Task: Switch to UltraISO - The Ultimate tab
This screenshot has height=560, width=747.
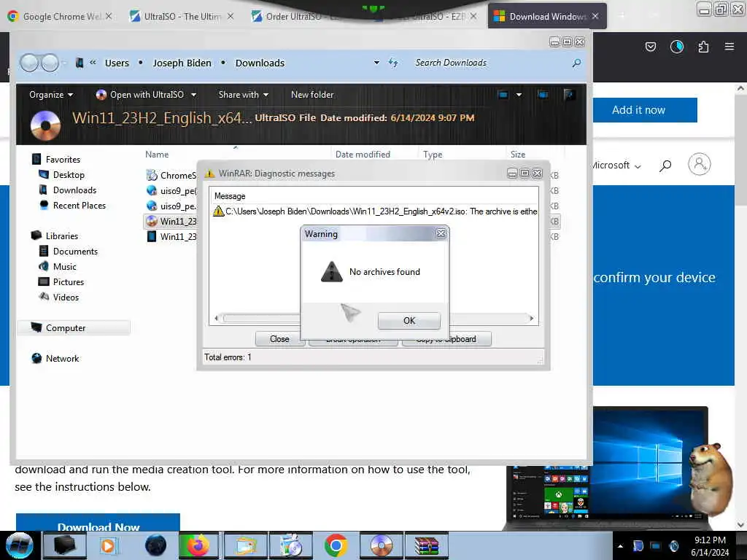Action: coord(181,16)
